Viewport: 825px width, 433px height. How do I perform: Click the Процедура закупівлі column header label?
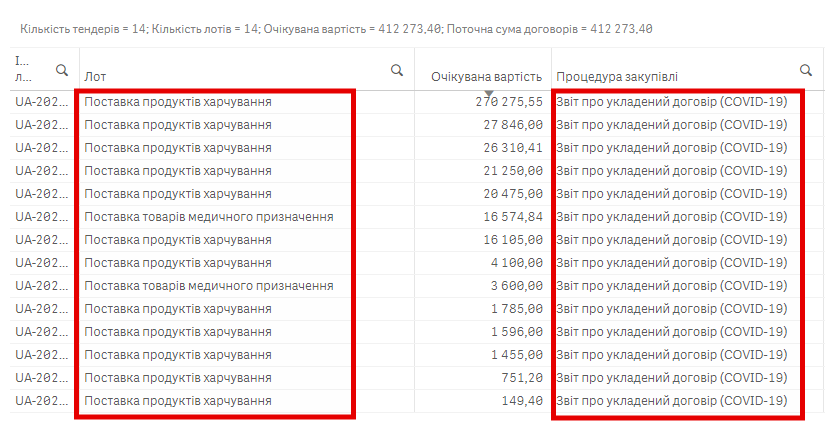click(617, 77)
